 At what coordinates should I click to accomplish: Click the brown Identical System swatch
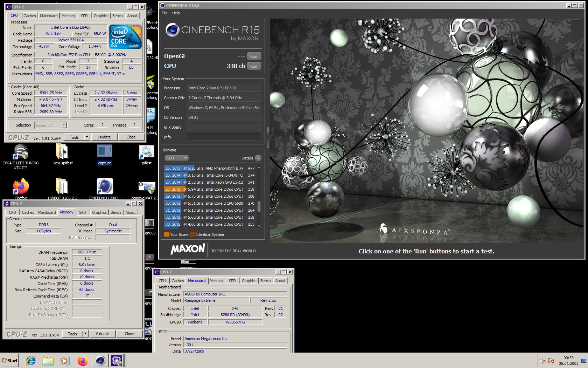point(192,234)
